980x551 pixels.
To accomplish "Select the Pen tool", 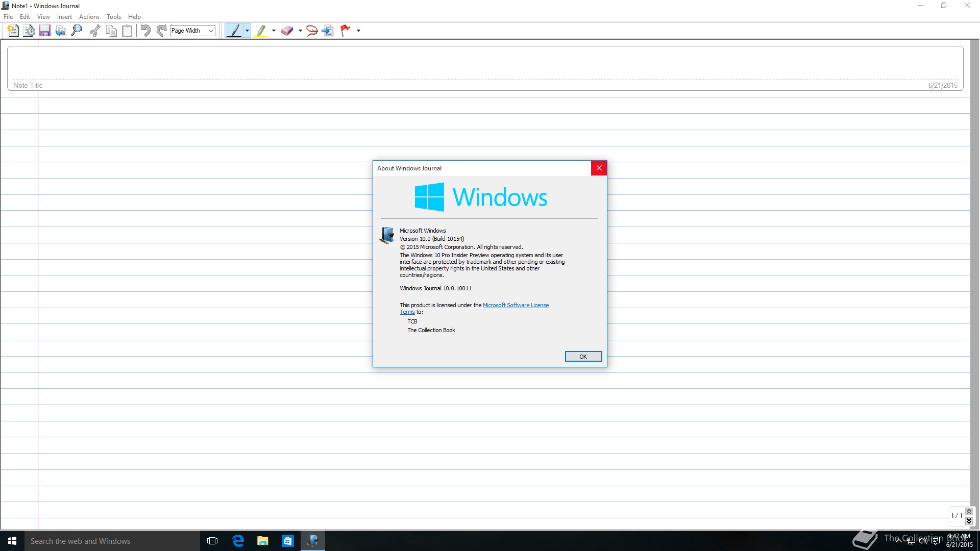I will [x=234, y=31].
